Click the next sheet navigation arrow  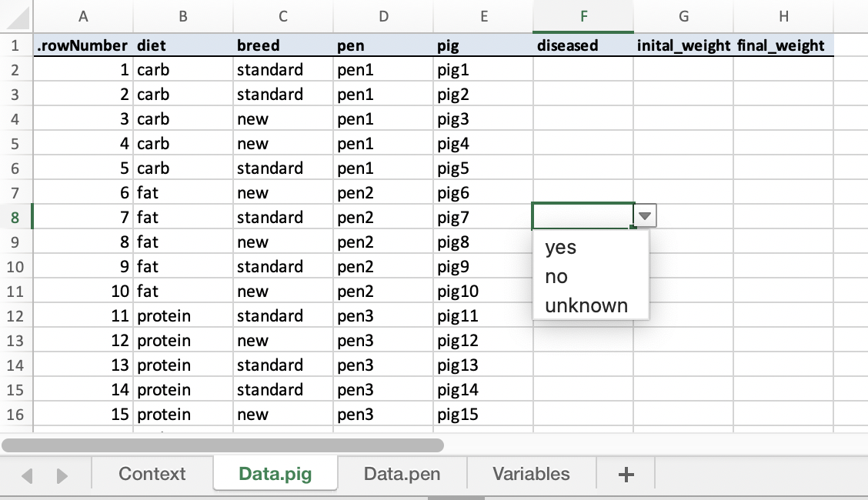tap(62, 476)
